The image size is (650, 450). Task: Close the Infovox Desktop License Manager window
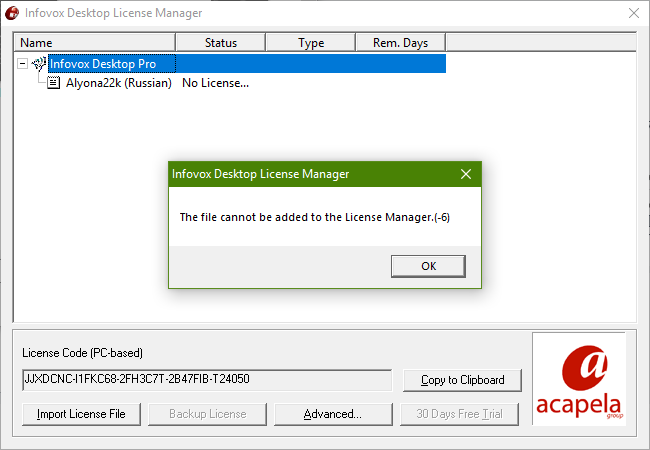[x=634, y=13]
